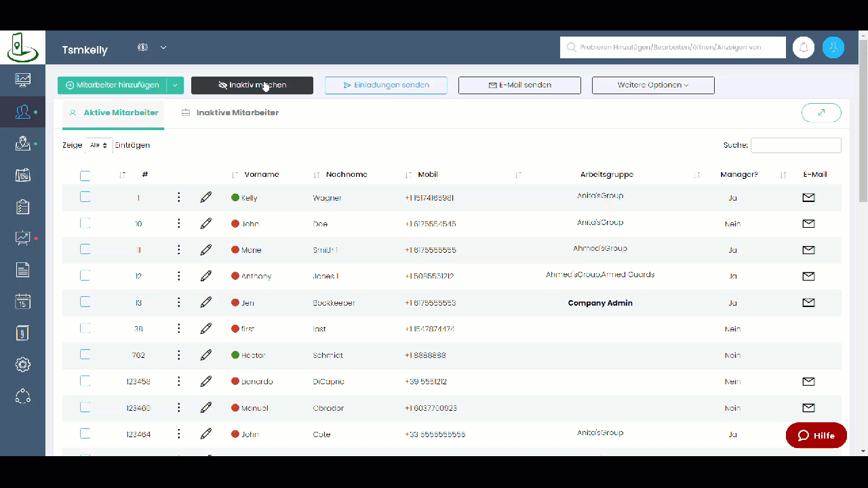Open the blue user avatar menu
The image size is (868, 488).
tap(833, 47)
